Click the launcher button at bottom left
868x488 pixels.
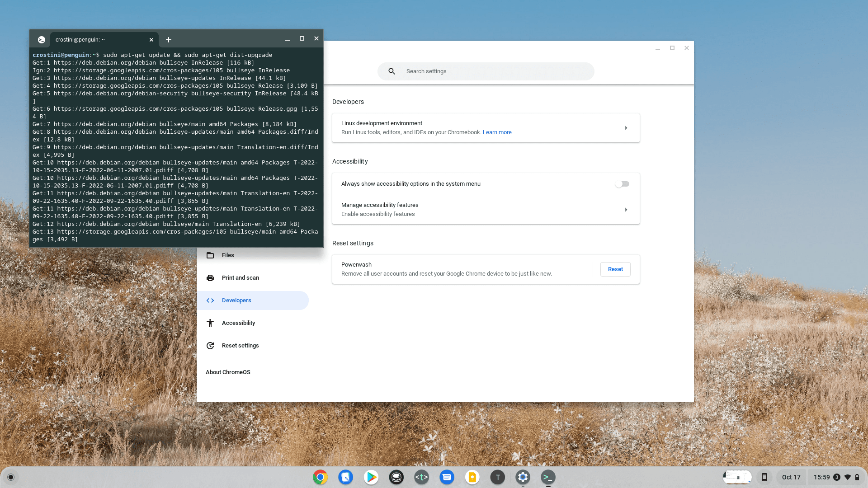click(x=11, y=477)
